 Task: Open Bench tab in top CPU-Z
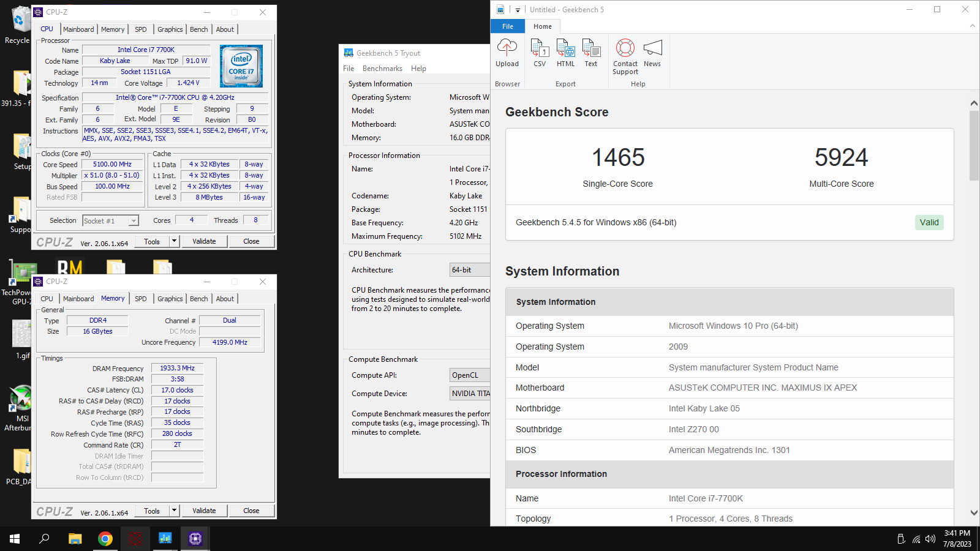coord(199,29)
